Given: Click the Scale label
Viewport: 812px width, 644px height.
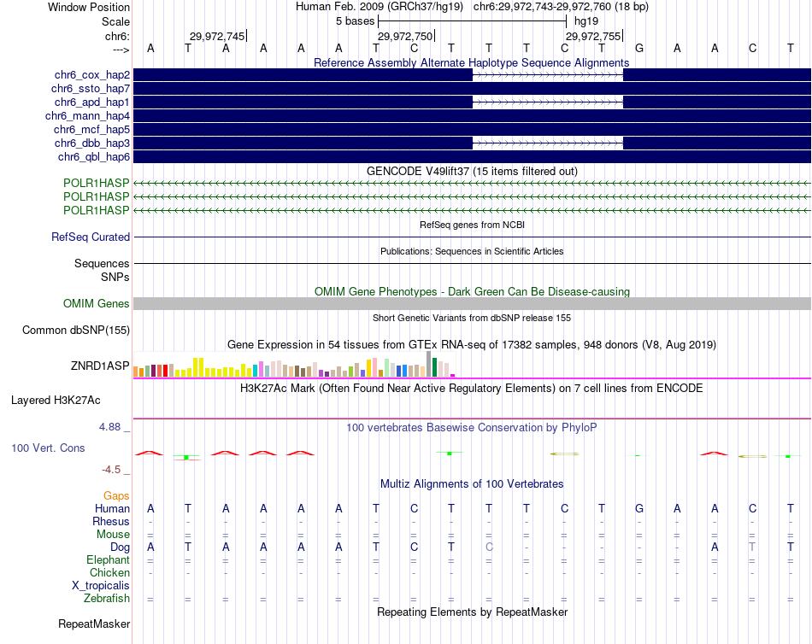Looking at the screenshot, I should [x=115, y=21].
